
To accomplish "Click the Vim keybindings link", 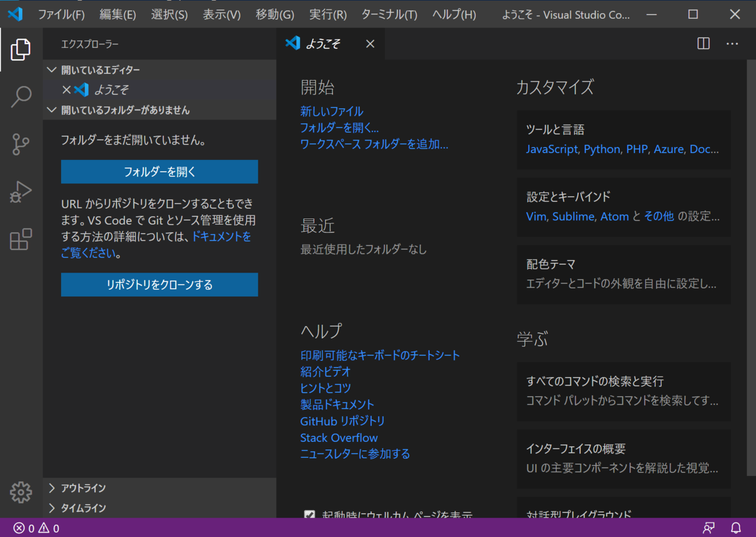I will [x=536, y=217].
